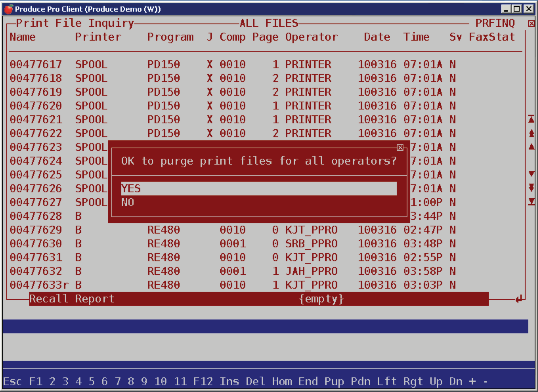
Task: Click F12 in the function key bar
Action: pyautogui.click(x=203, y=381)
